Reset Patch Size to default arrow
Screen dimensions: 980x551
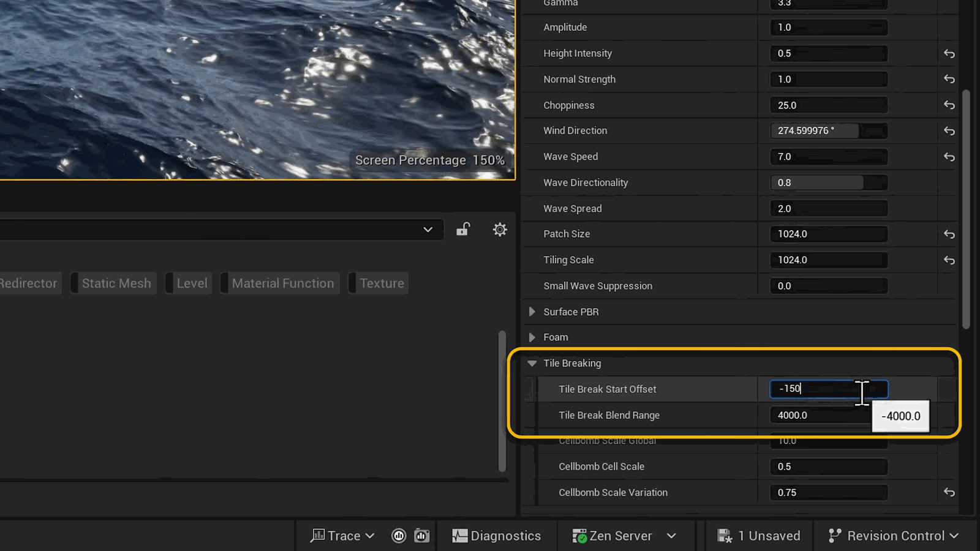949,234
